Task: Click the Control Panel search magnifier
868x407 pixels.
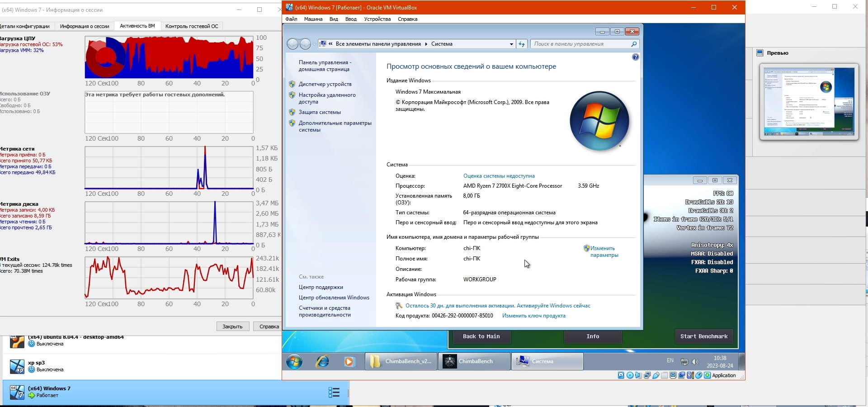Action: tap(634, 44)
